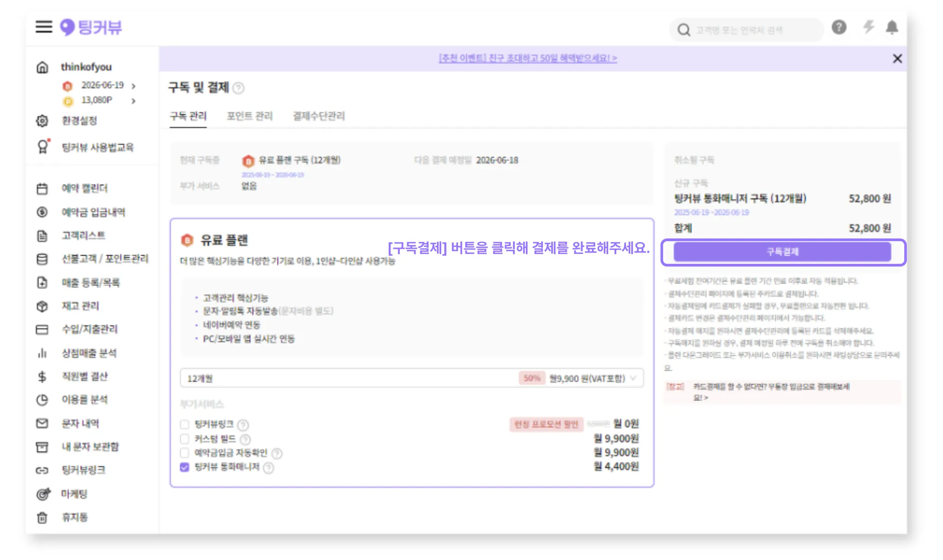This screenshot has width=943, height=560.
Task: Click the 유료 플랜 hexagon badge
Action: pos(187,240)
